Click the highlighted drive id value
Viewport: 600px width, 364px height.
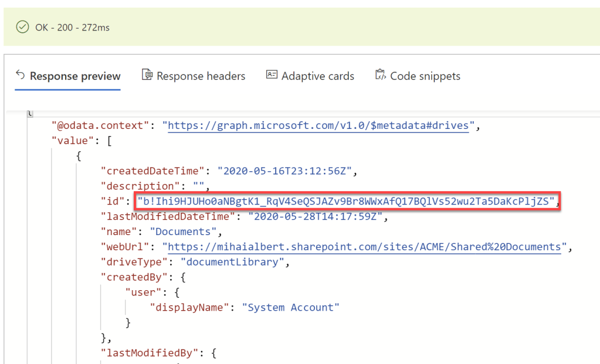pyautogui.click(x=346, y=202)
